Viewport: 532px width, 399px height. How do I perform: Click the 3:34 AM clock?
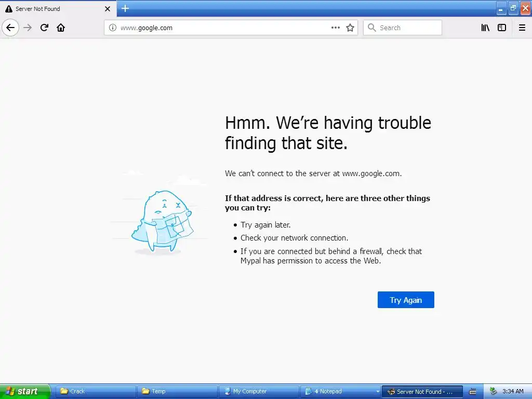[513, 391]
